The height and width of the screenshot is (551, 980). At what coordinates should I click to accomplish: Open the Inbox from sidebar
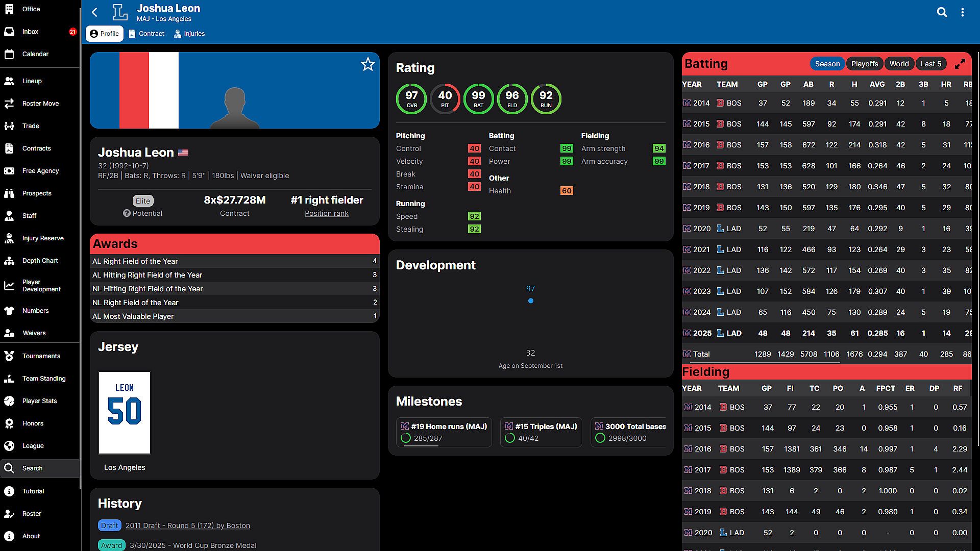[x=30, y=32]
